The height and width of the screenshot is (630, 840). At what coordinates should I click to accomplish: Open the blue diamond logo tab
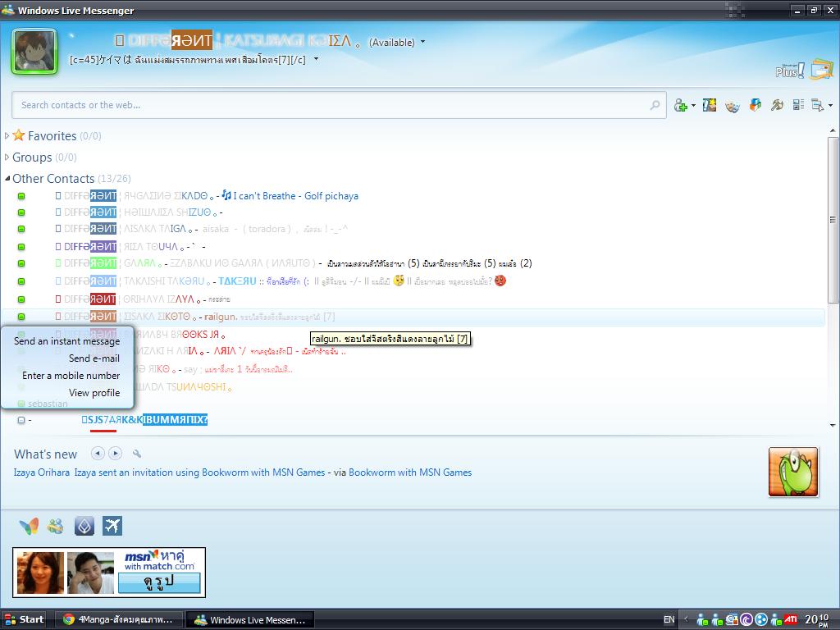coord(84,526)
